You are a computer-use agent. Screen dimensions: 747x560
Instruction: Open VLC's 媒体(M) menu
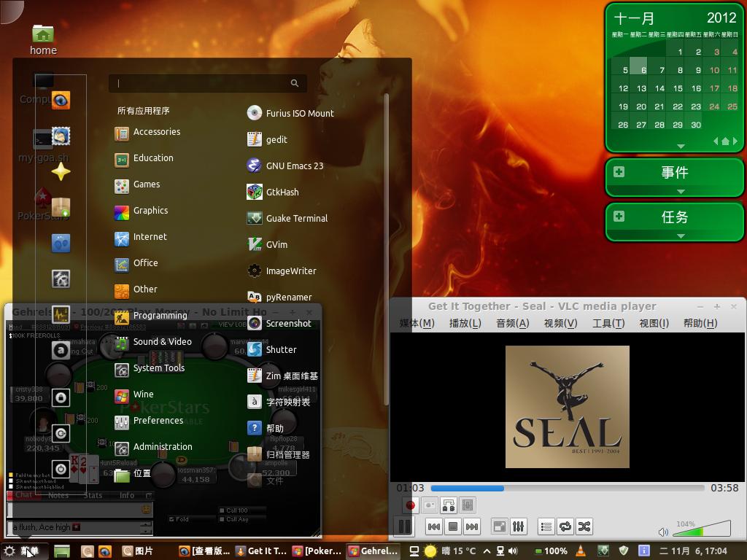pyautogui.click(x=417, y=323)
